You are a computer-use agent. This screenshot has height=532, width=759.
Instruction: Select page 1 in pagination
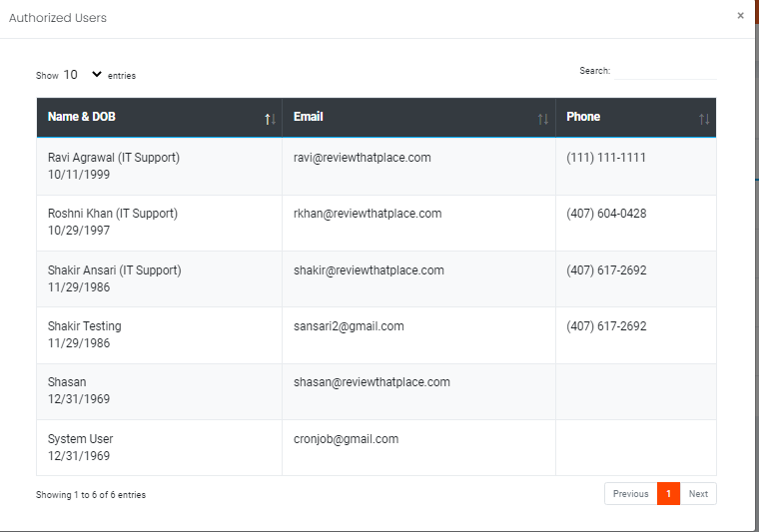(668, 494)
